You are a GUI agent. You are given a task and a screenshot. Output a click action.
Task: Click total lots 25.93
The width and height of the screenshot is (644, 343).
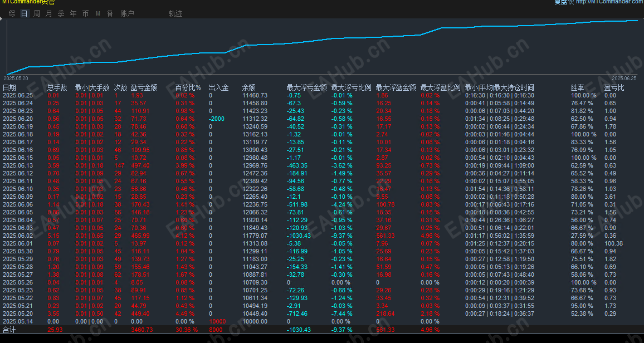(55, 330)
